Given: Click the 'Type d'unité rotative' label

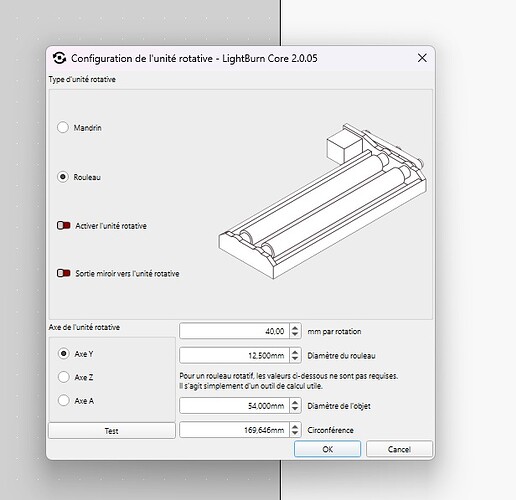Looking at the screenshot, I should (x=82, y=79).
